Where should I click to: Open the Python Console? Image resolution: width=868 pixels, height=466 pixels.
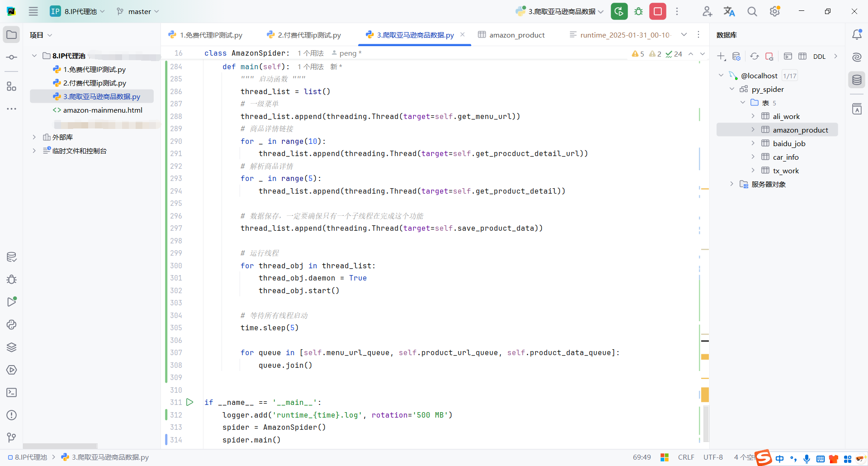(x=11, y=325)
